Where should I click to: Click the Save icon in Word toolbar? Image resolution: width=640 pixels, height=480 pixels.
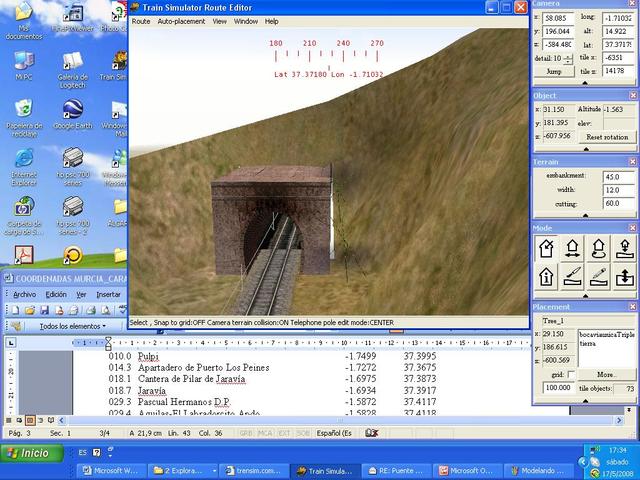pos(44,311)
